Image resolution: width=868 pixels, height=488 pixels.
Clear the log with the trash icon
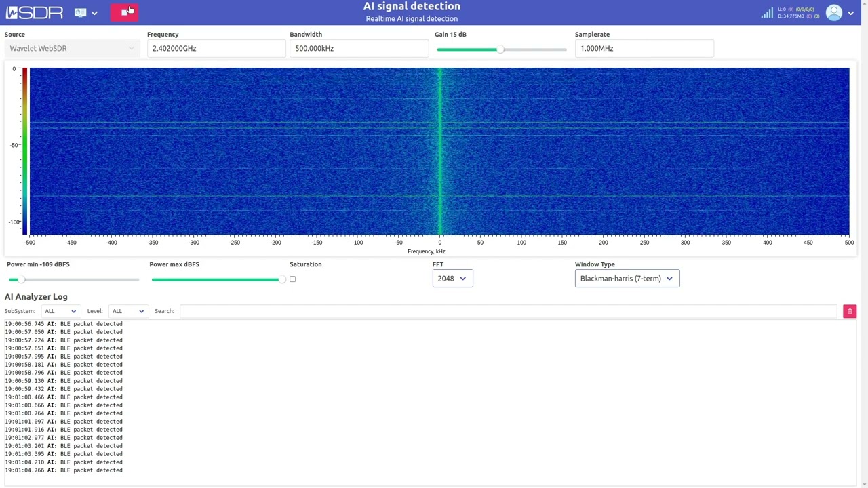[x=850, y=311]
